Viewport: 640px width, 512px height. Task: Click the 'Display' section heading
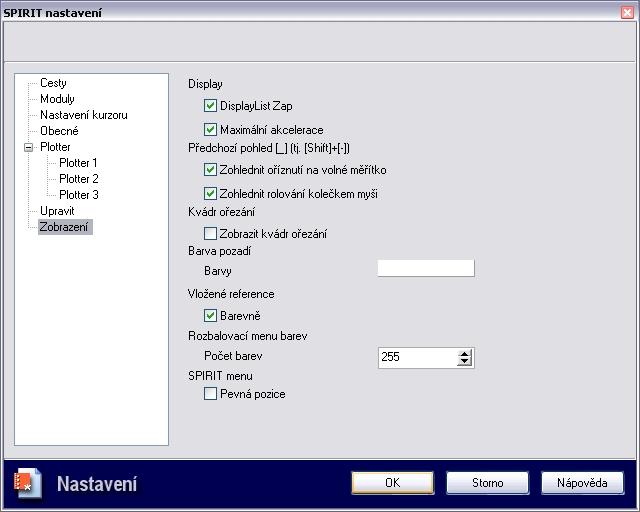[205, 84]
